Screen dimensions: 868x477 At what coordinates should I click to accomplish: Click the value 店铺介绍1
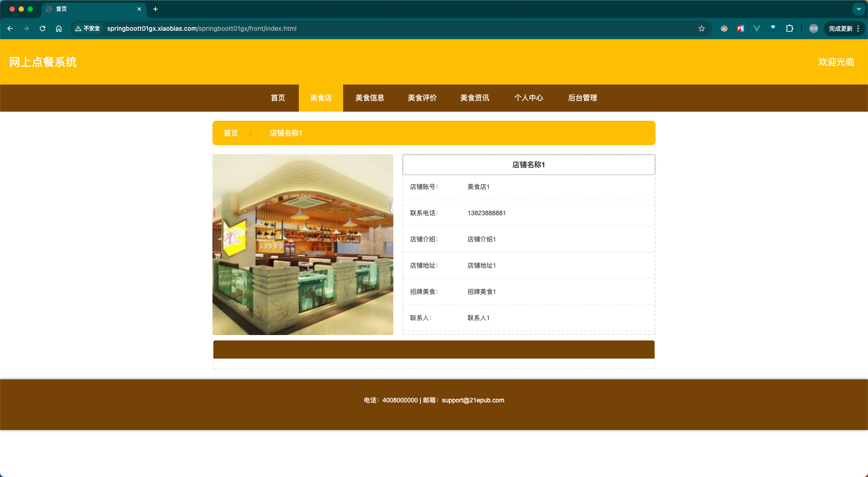481,239
